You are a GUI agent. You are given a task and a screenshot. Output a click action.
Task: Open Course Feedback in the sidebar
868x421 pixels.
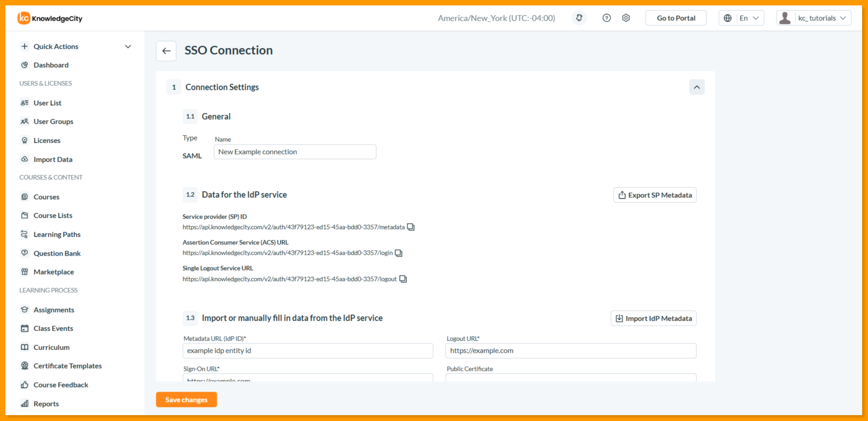tap(61, 385)
